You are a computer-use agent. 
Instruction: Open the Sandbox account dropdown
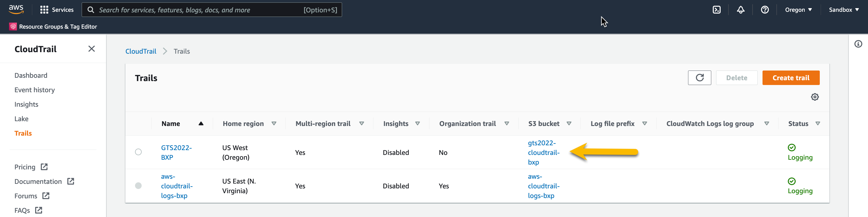843,10
